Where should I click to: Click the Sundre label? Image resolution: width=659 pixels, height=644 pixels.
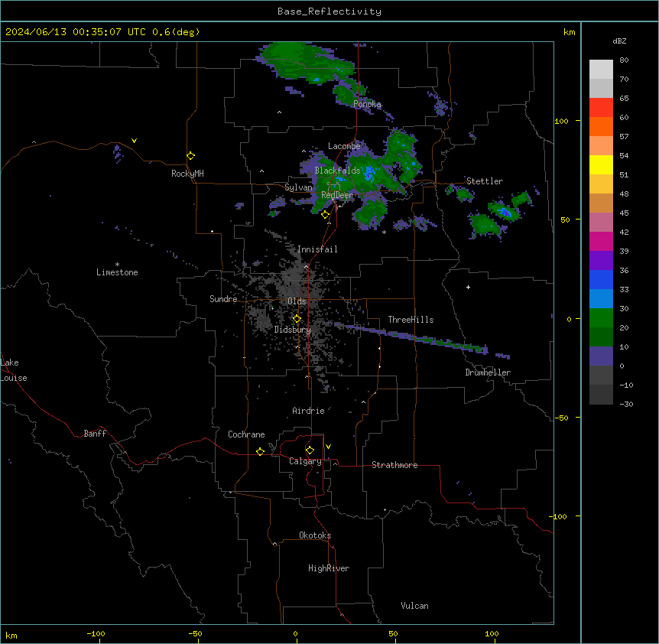click(x=223, y=299)
